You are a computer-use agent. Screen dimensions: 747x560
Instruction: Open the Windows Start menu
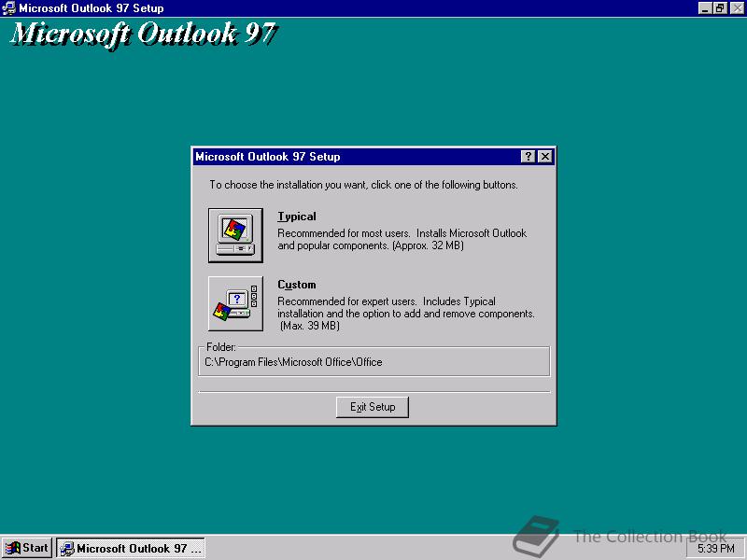(x=27, y=548)
